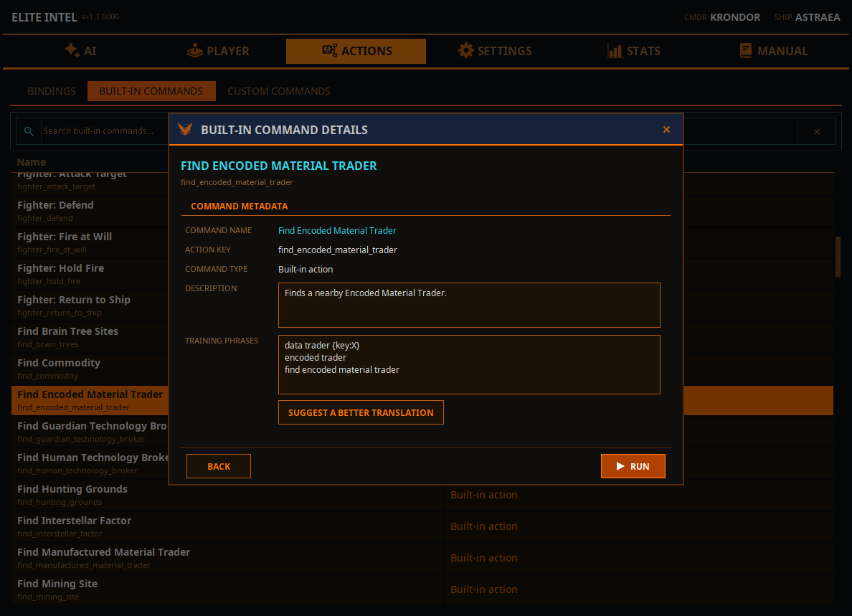Viewport: 852px width, 616px height.
Task: Open the Stats tab
Action: pyautogui.click(x=633, y=51)
